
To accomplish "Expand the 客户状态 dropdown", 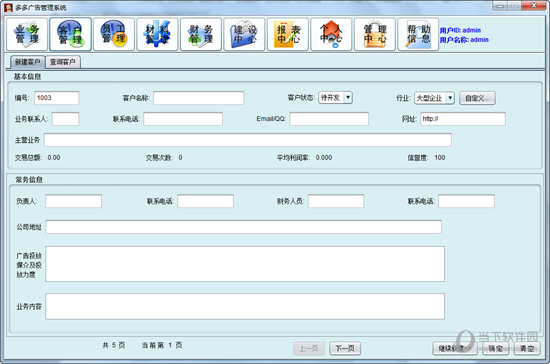I will 335,97.
